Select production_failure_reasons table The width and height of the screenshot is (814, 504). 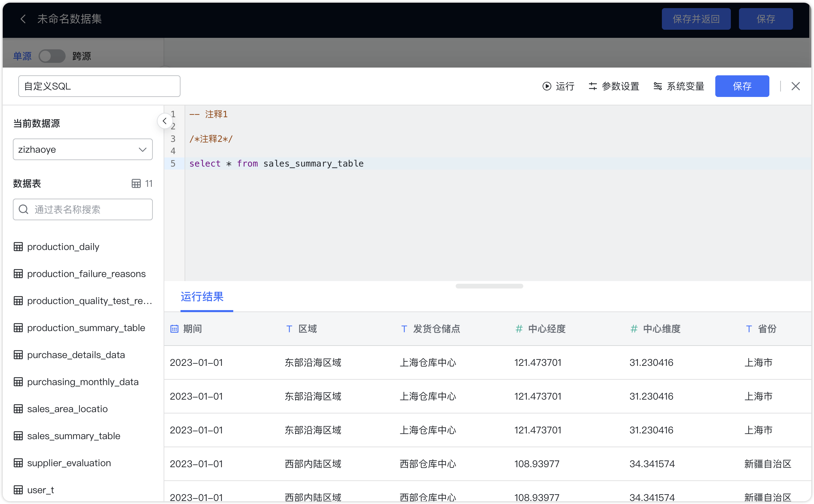[86, 274]
